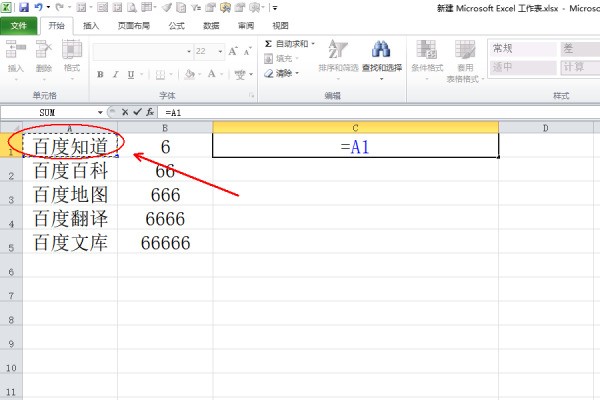
Task: Cancel the formula entry with X icon
Action: click(x=124, y=113)
